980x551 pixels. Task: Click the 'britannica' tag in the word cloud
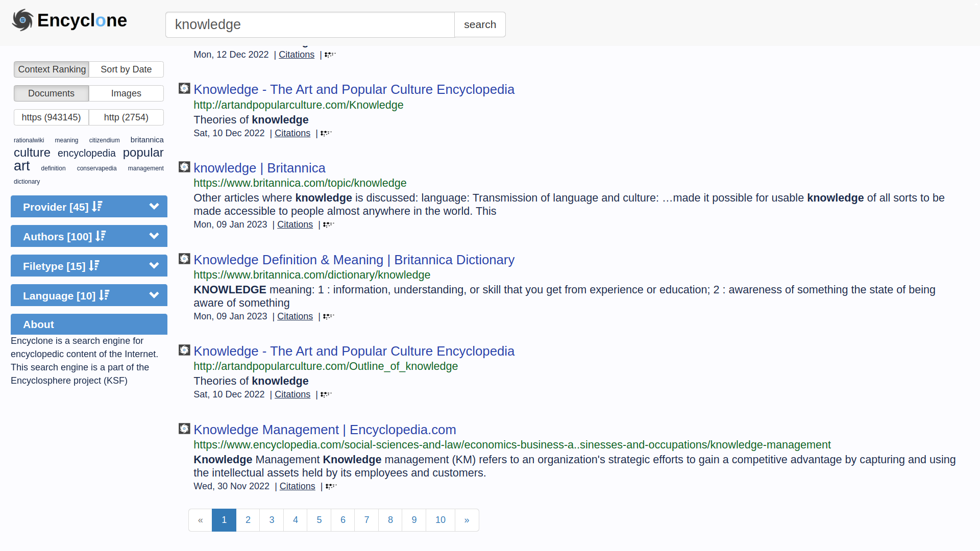(147, 140)
